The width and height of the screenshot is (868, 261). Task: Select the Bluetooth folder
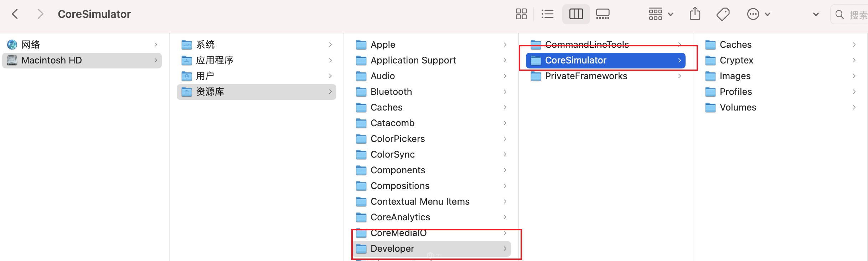click(431, 92)
